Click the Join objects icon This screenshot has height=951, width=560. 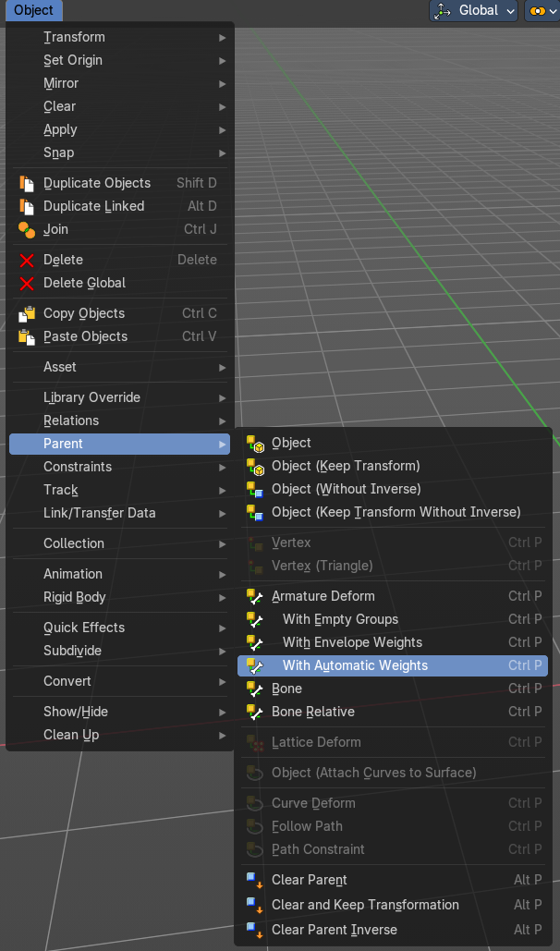(x=26, y=229)
